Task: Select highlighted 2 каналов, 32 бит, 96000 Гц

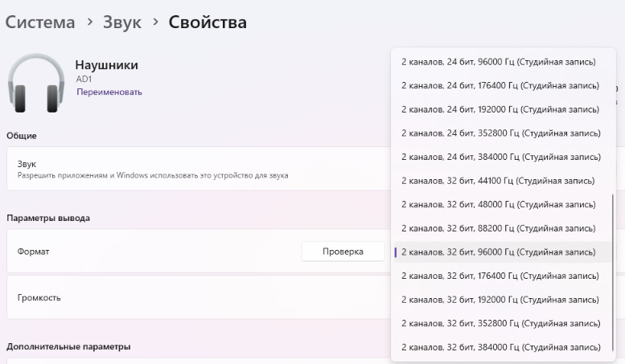Action: pos(498,252)
